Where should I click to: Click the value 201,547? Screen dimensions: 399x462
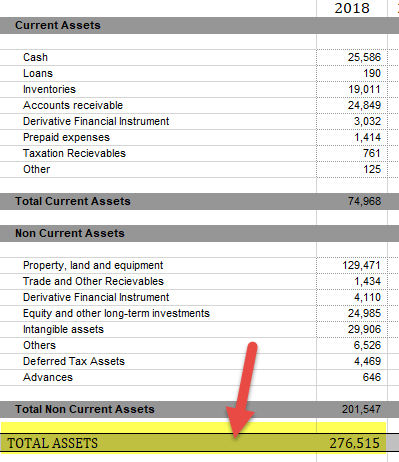361,409
